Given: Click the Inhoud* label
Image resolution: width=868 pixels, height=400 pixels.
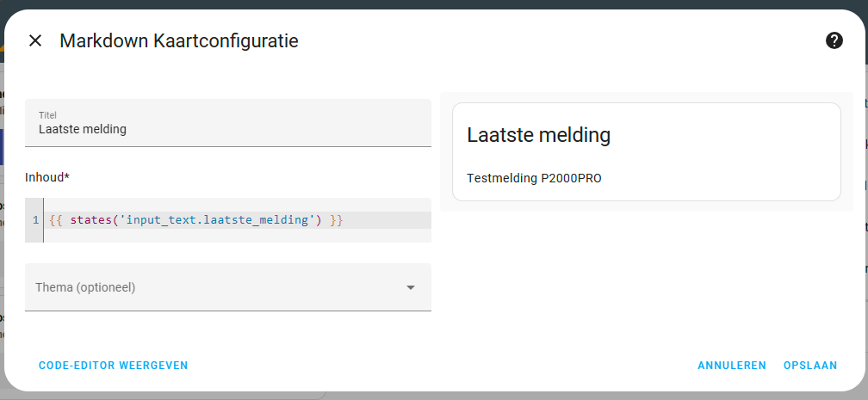Looking at the screenshot, I should (47, 177).
